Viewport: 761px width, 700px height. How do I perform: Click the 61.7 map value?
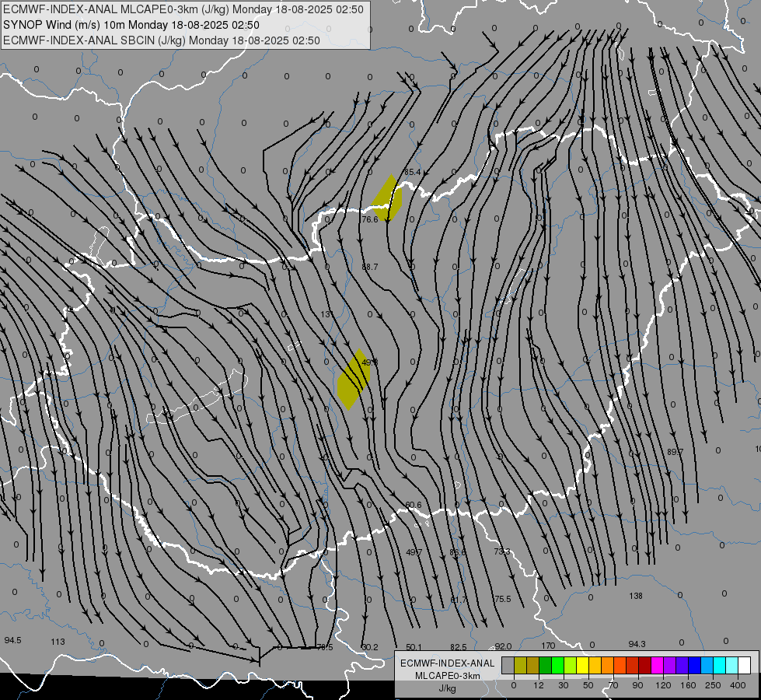tap(459, 600)
